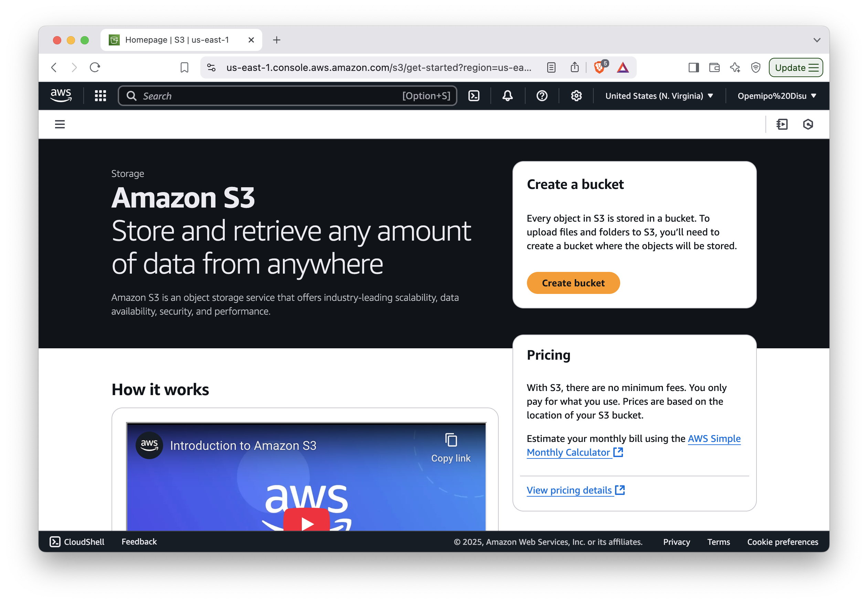Image resolution: width=868 pixels, height=603 pixels.
Task: Launch CloudShell from top navigation icon
Action: 474,96
